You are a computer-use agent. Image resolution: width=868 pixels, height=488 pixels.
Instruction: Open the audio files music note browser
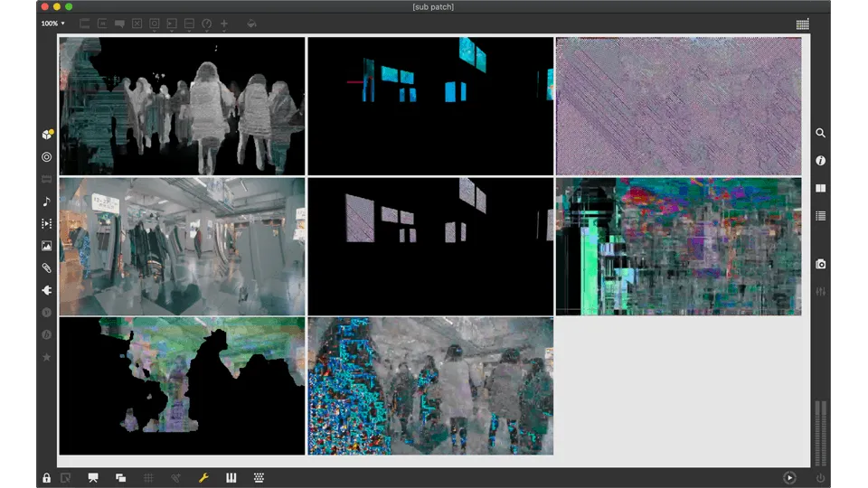[46, 202]
